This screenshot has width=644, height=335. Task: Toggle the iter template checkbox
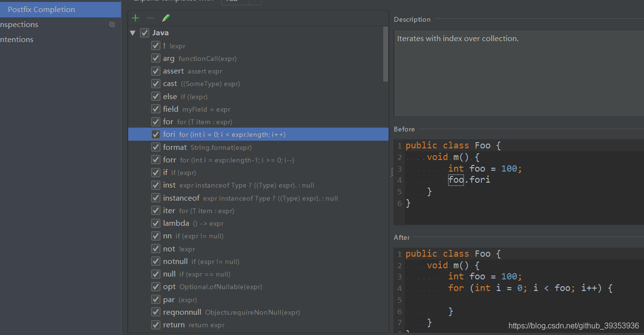[x=156, y=211]
